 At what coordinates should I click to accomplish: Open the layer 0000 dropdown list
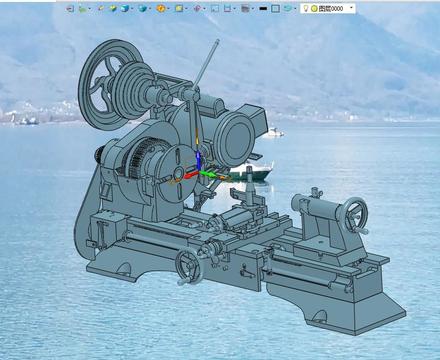351,8
